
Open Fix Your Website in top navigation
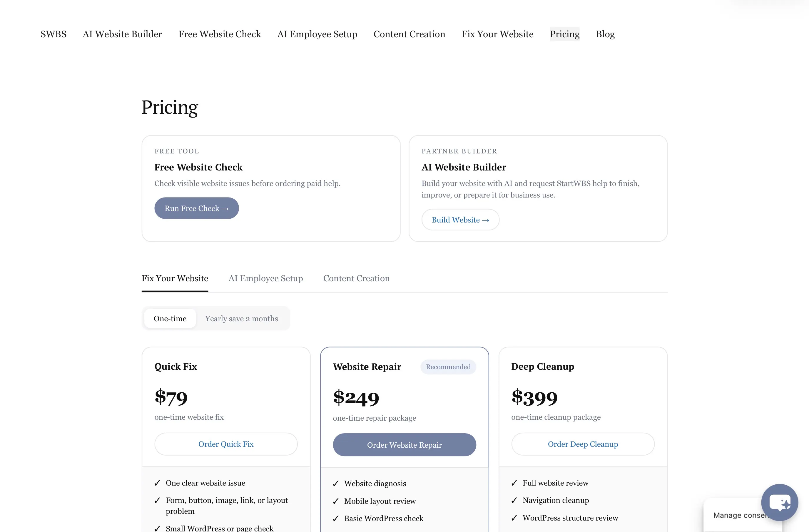tap(497, 34)
